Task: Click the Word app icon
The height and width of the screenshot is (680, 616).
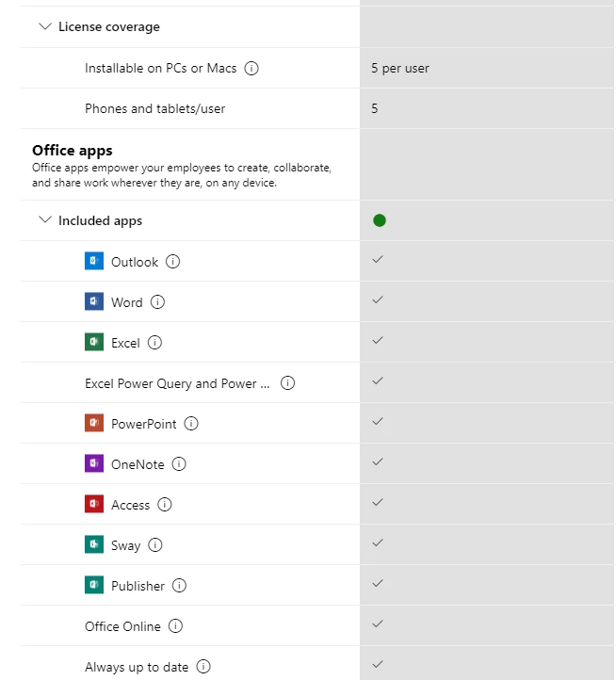Action: (93, 301)
